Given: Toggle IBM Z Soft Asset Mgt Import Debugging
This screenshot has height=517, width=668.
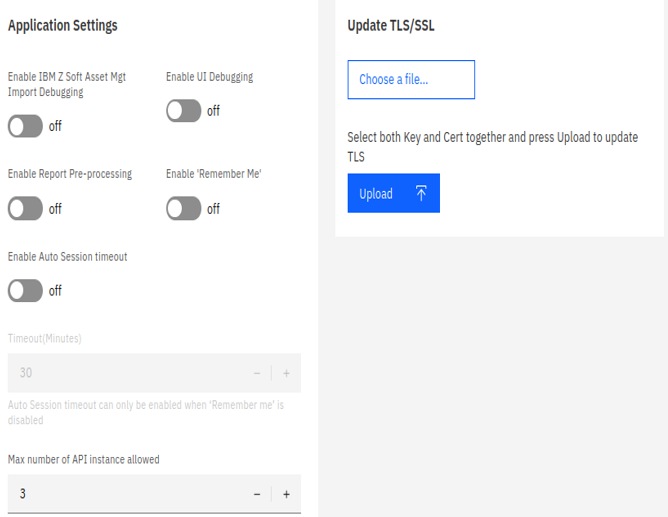Looking at the screenshot, I should [x=25, y=126].
